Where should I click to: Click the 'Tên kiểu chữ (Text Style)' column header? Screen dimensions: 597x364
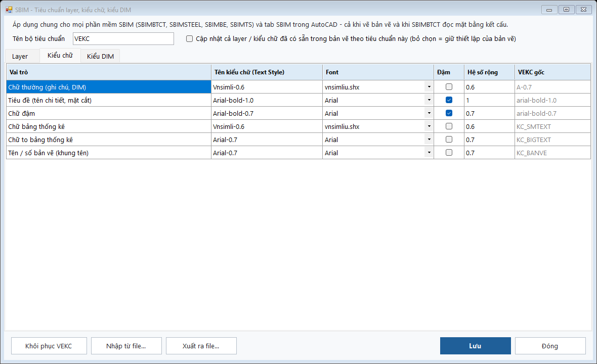[267, 72]
